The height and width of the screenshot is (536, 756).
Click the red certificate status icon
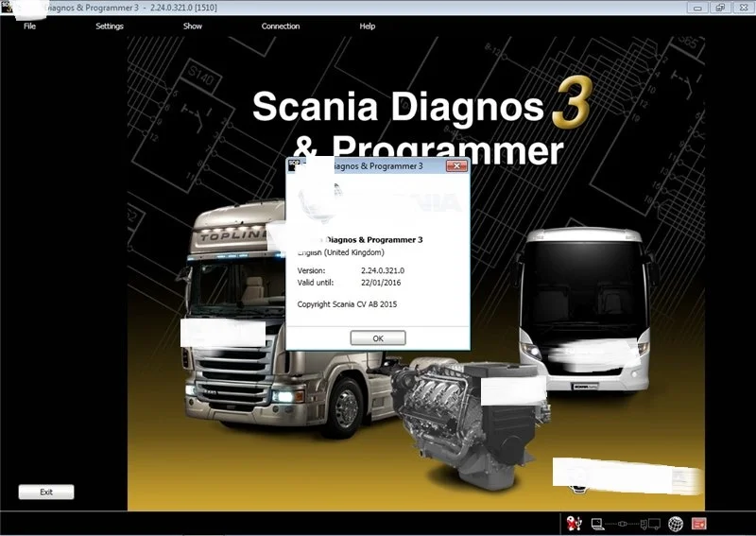click(698, 524)
